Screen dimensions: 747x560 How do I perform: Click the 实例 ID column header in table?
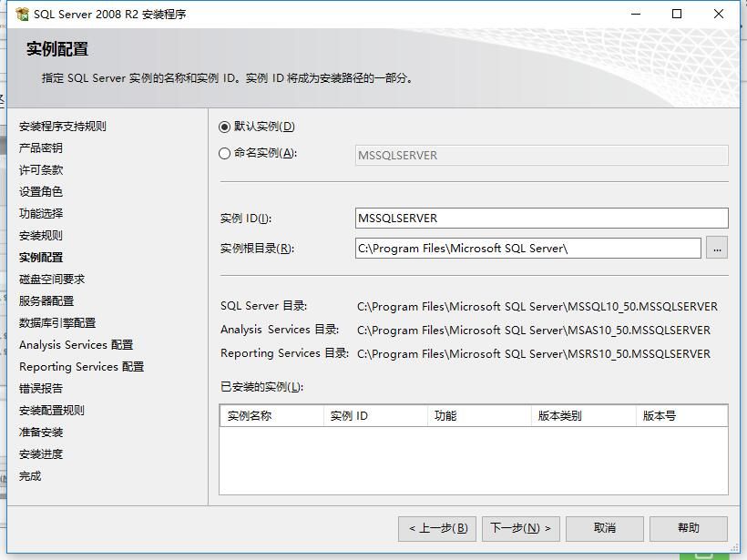tap(375, 416)
